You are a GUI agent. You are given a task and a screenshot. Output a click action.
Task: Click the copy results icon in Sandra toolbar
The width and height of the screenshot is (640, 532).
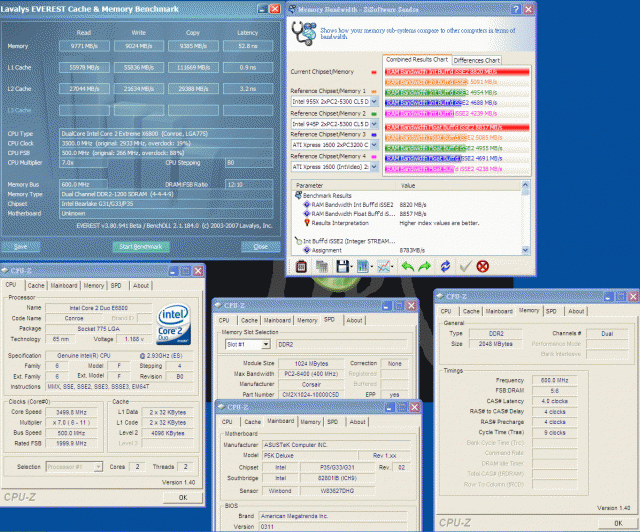322,267
